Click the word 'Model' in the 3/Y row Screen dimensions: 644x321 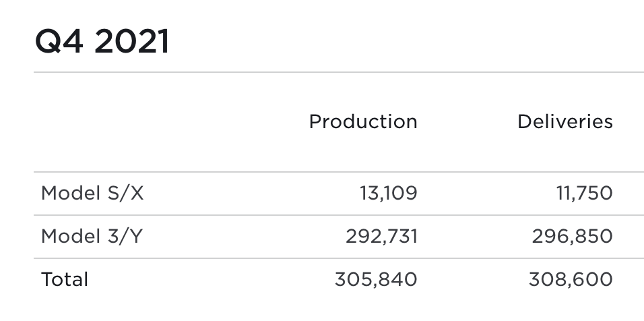pos(68,237)
